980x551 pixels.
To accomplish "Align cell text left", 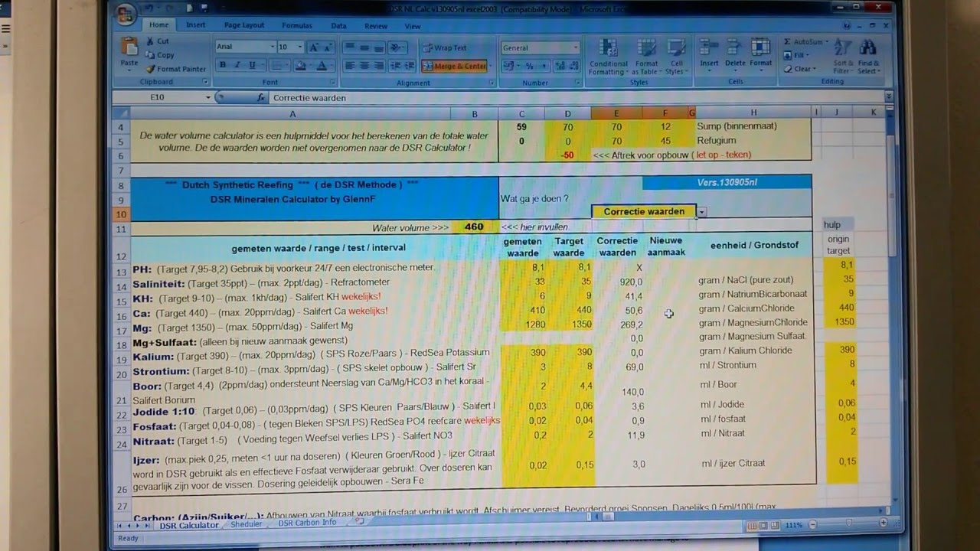I will pos(349,66).
